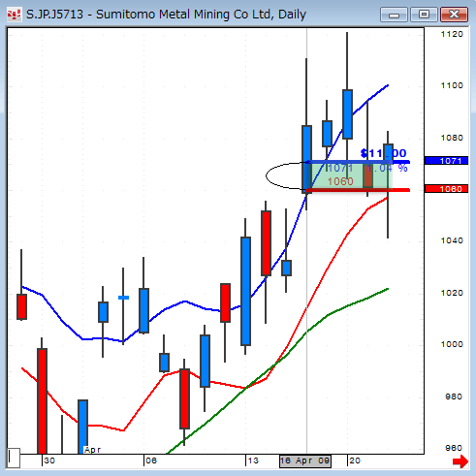Maximize the Sumitomo Metal Mining chart window

tap(424, 15)
